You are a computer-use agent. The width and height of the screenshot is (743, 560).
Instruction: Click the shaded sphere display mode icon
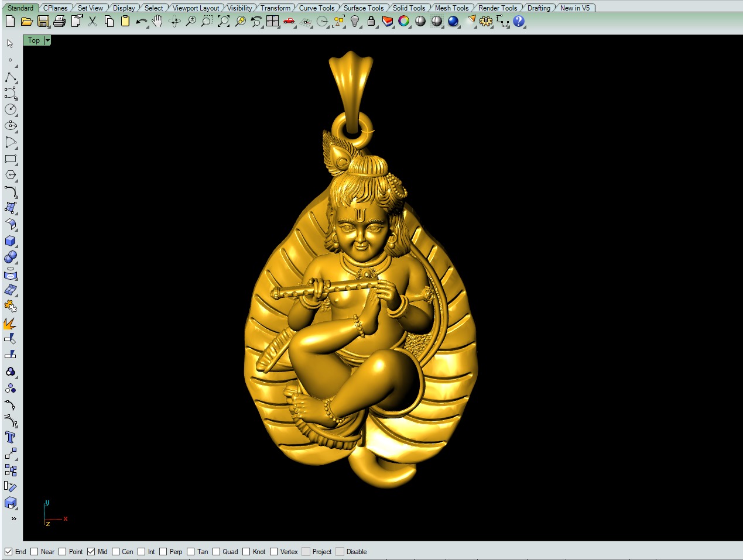[x=420, y=22]
